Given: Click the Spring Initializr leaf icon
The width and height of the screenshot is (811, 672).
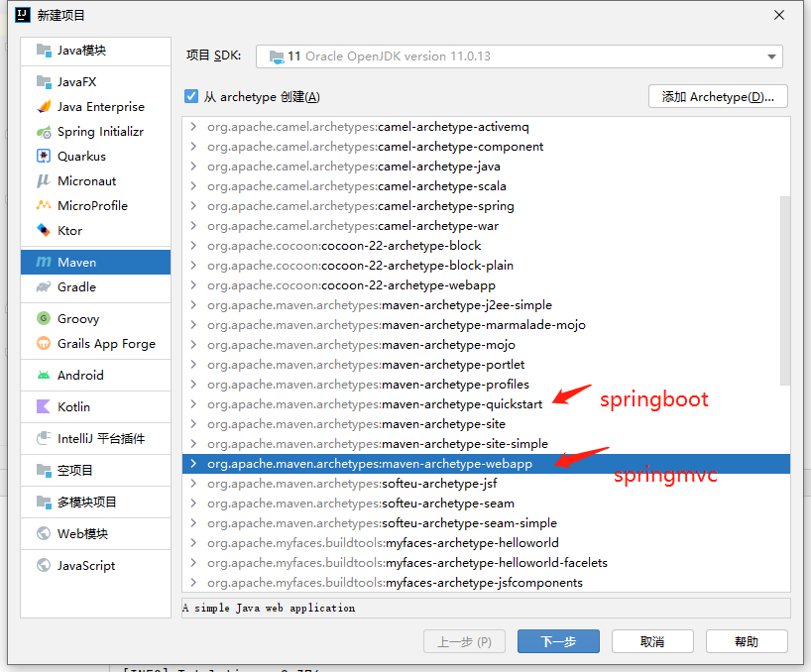Looking at the screenshot, I should tap(44, 132).
